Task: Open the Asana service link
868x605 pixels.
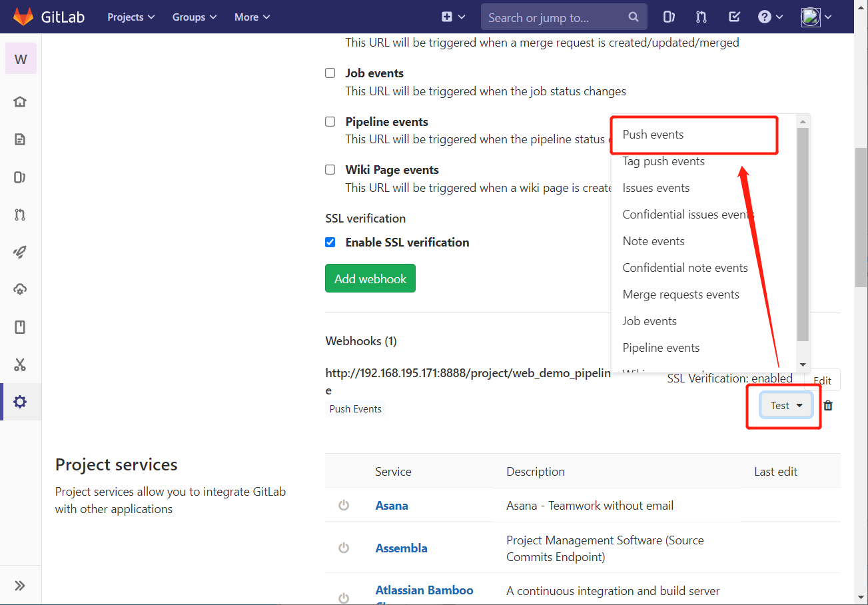Action: click(x=392, y=506)
